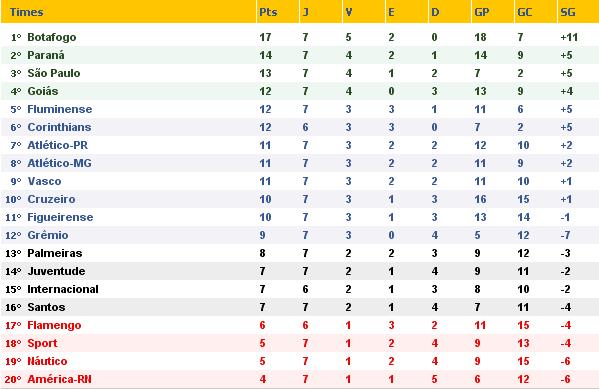599x390 pixels.
Task: Click the GC column header
Action: coord(525,12)
